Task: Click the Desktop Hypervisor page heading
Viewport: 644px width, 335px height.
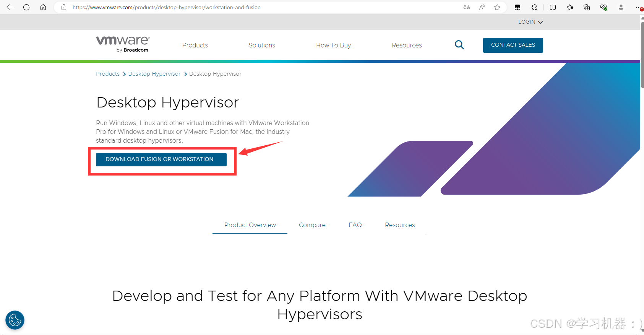Action: tap(167, 102)
